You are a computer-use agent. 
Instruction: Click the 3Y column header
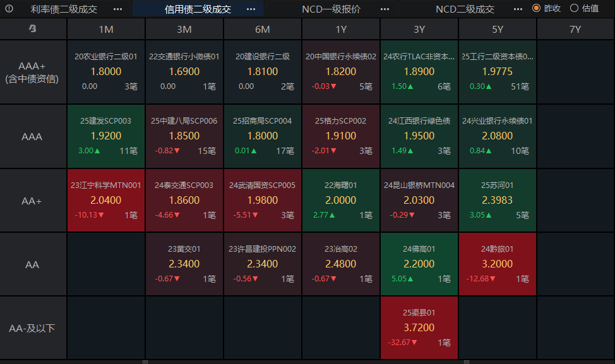click(x=419, y=30)
